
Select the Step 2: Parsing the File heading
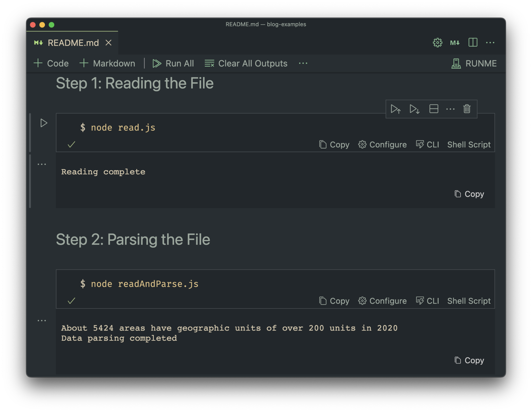point(133,239)
